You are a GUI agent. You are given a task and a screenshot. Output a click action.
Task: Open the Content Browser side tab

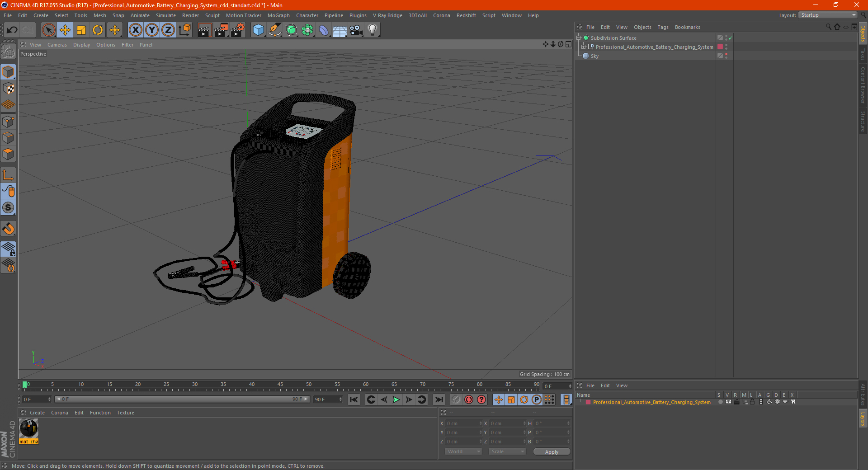coord(863,85)
